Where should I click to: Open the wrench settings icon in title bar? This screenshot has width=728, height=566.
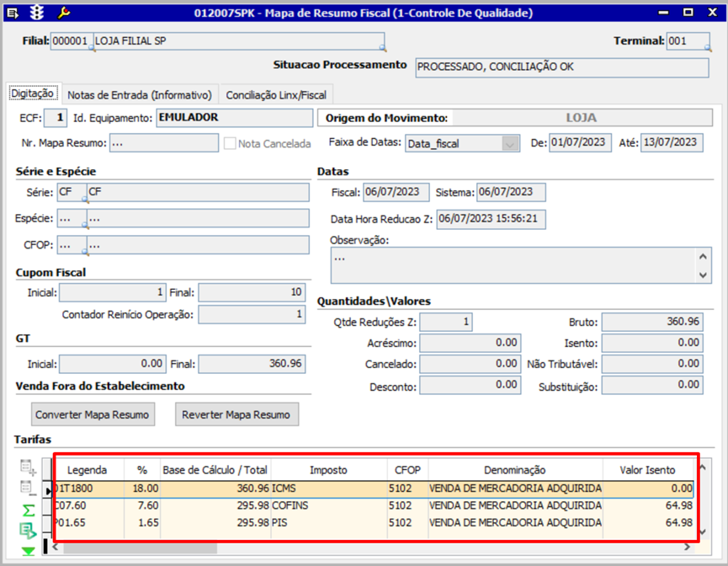[x=64, y=13]
